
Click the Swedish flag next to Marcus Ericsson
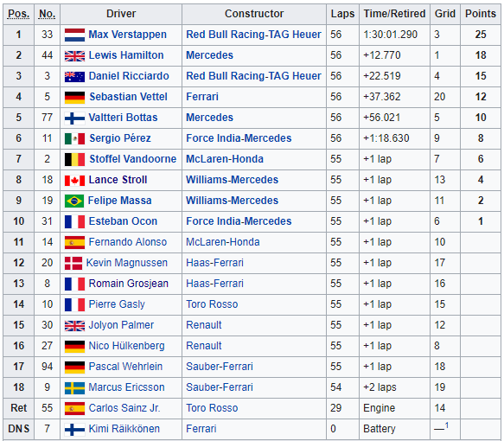click(x=74, y=387)
